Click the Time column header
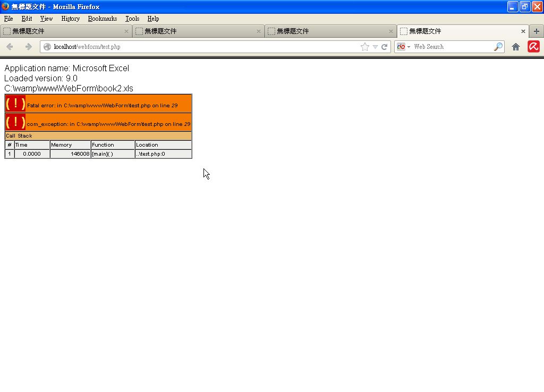The width and height of the screenshot is (544, 392). tap(32, 144)
